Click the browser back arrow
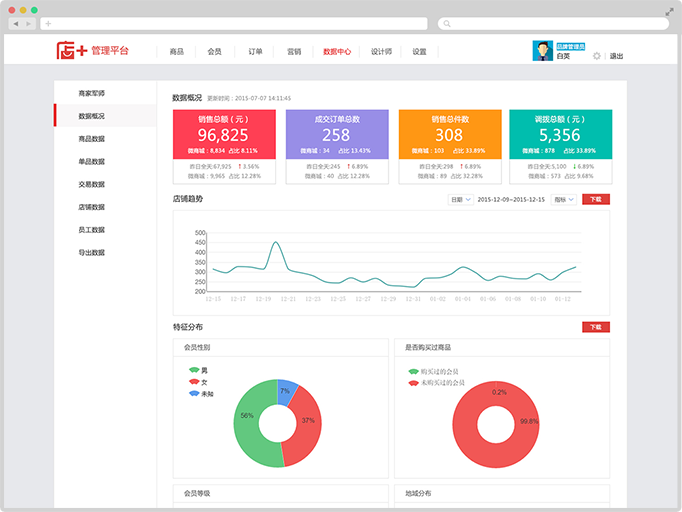 [17, 23]
